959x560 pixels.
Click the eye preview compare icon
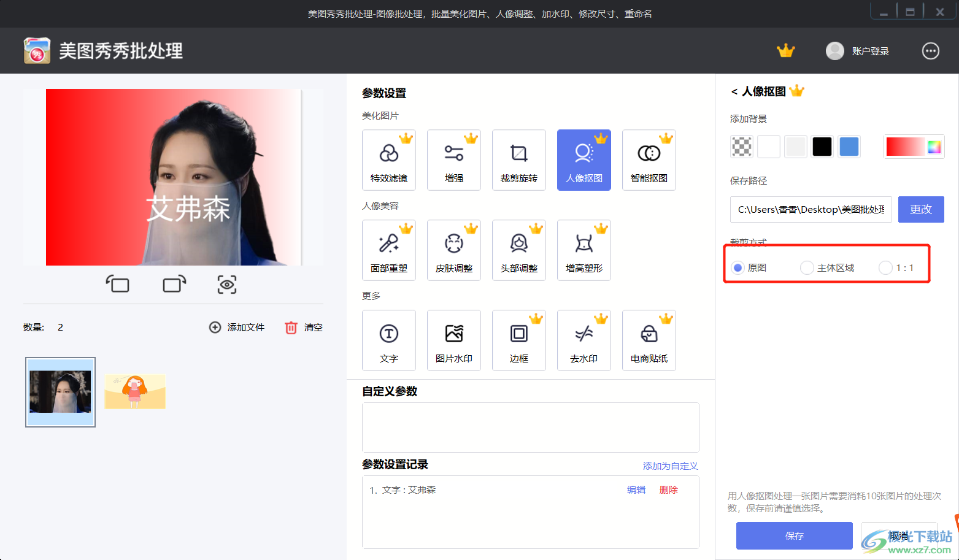(227, 285)
